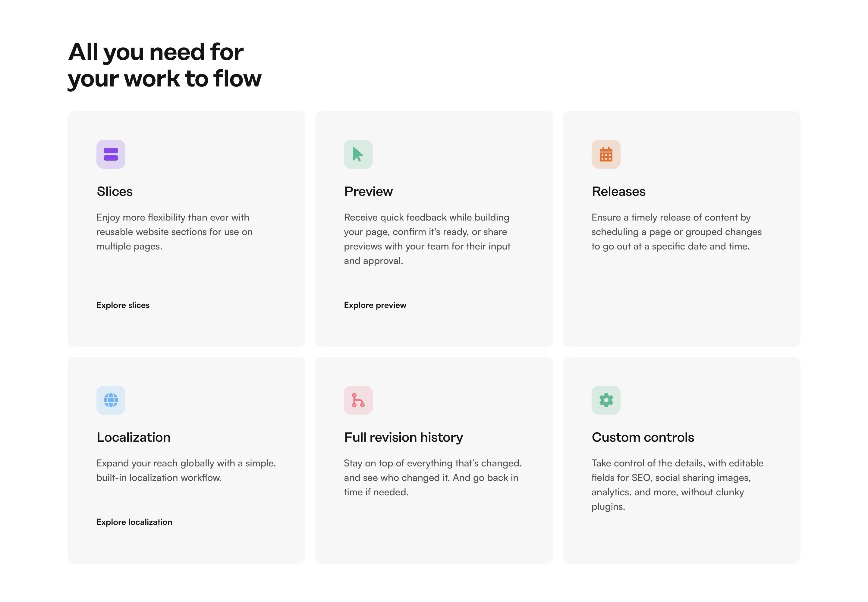Screen dimensions: 868x602
Task: Click the Releases card heading
Action: pos(618,192)
